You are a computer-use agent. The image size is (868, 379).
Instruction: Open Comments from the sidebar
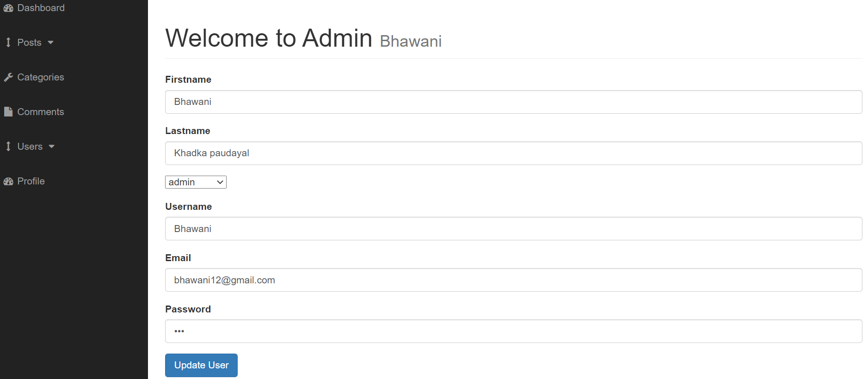(x=41, y=112)
